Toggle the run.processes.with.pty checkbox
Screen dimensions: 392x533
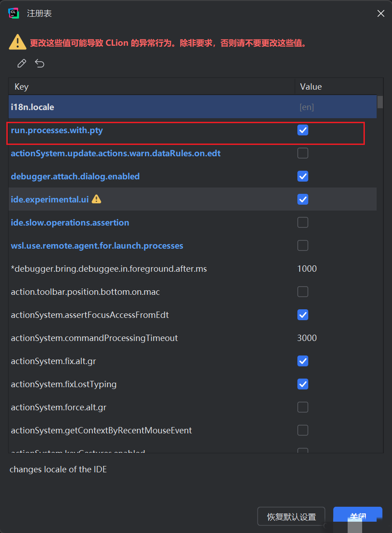pos(303,130)
